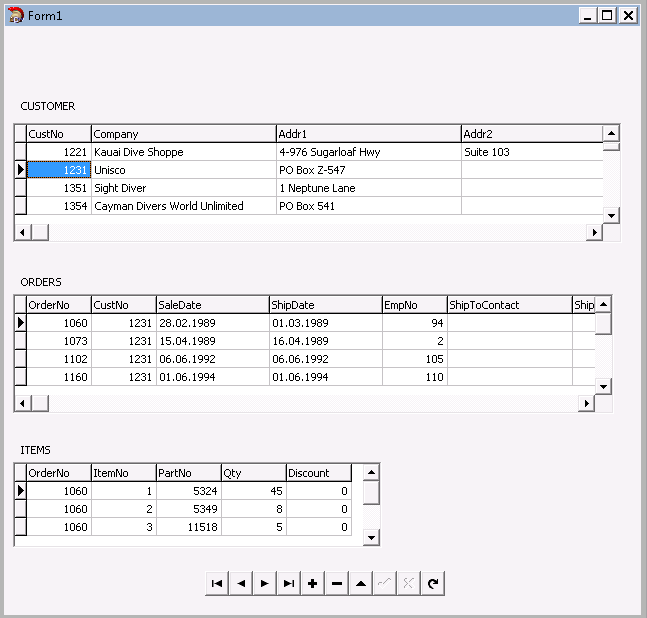Refresh data with the navigator refresh button
Viewport: 647px width, 618px height.
[432, 583]
